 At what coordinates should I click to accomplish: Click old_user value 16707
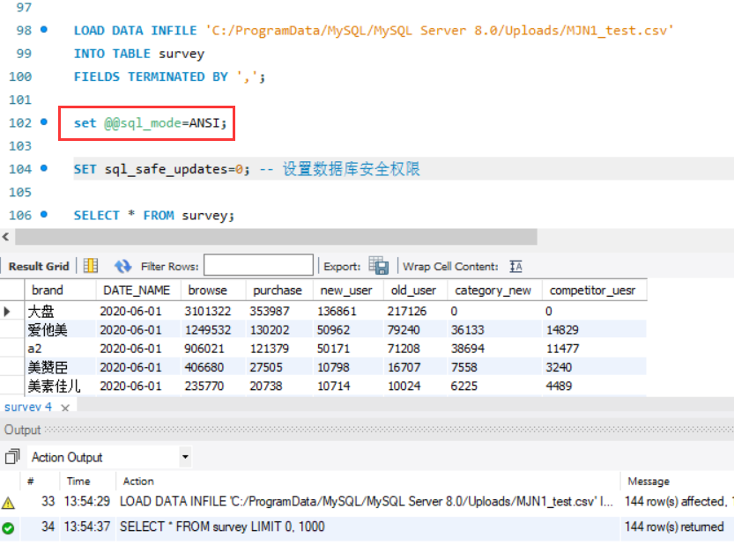tap(404, 367)
